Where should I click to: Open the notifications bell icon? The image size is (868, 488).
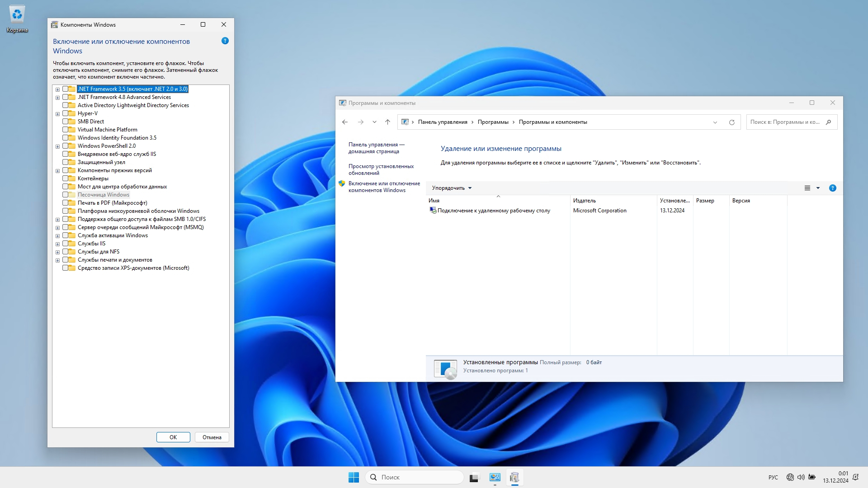pyautogui.click(x=856, y=477)
